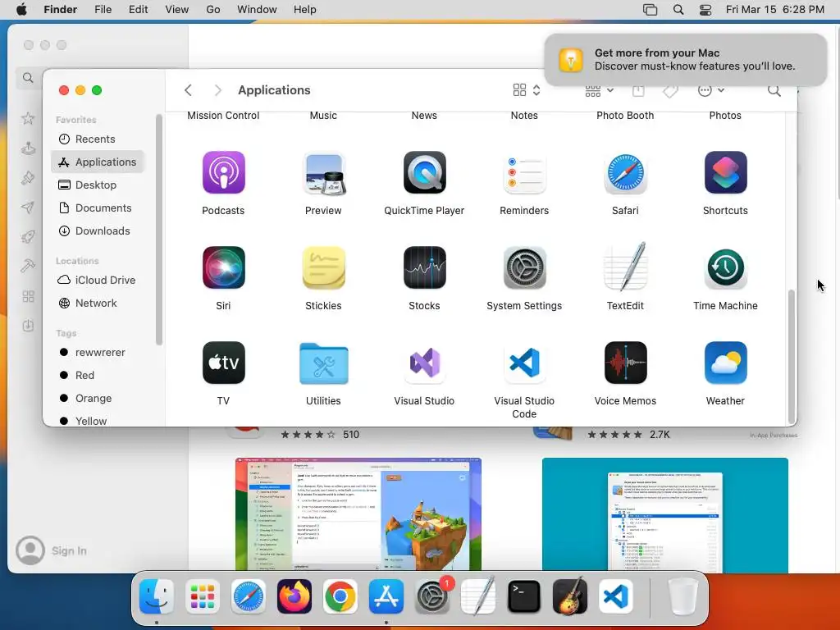This screenshot has width=840, height=630.
Task: Open Terminal from the Dock
Action: tap(524, 596)
